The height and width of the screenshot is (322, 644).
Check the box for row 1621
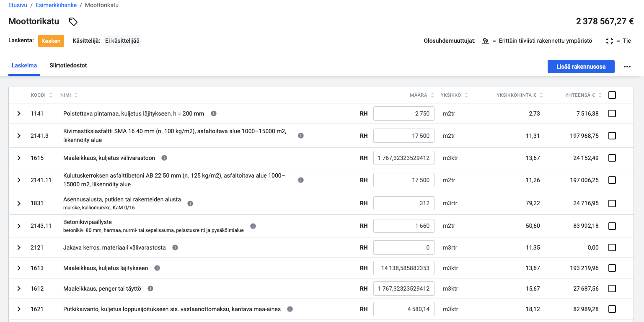pos(612,309)
